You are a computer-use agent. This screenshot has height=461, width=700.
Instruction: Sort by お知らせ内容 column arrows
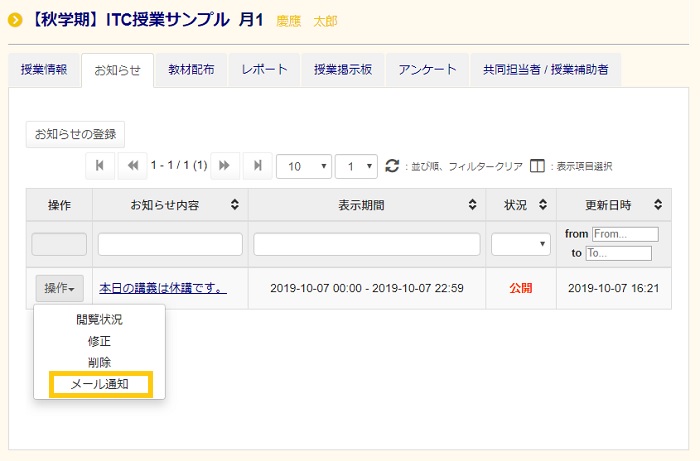point(235,205)
